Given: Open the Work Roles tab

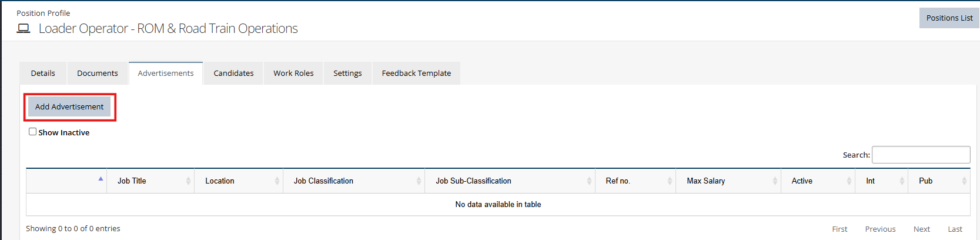Looking at the screenshot, I should coord(293,74).
